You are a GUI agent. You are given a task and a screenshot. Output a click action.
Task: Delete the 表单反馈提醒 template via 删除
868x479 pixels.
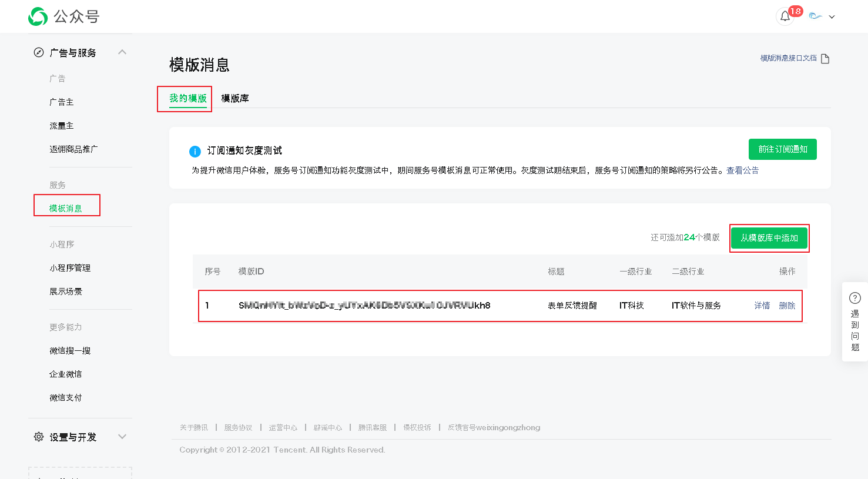coord(787,306)
